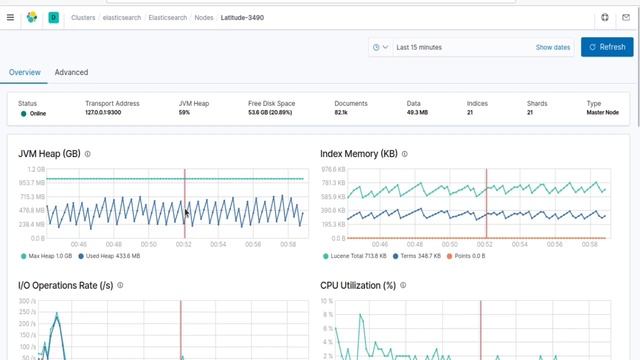The image size is (640, 360).
Task: Click inside the CPU Utilization chart
Action: (473, 331)
